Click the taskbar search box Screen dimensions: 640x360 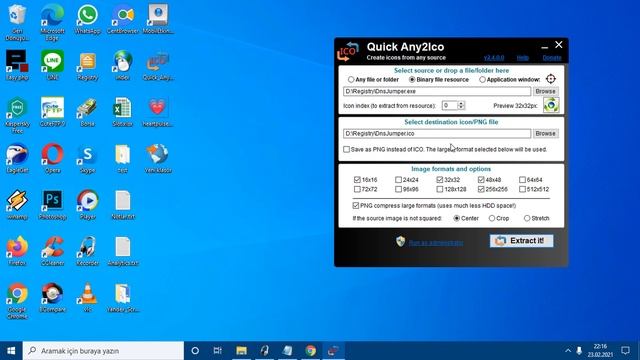[x=103, y=351]
